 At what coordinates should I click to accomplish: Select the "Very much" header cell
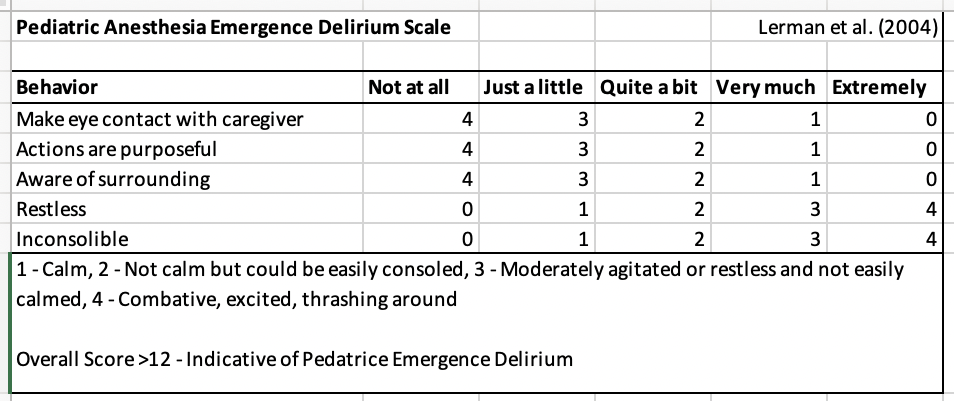click(x=765, y=88)
